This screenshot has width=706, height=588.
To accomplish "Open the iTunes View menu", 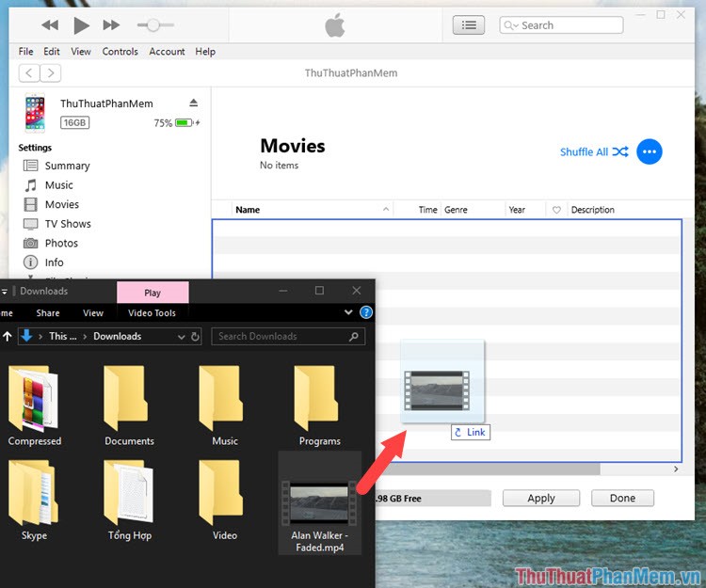I will coord(81,52).
